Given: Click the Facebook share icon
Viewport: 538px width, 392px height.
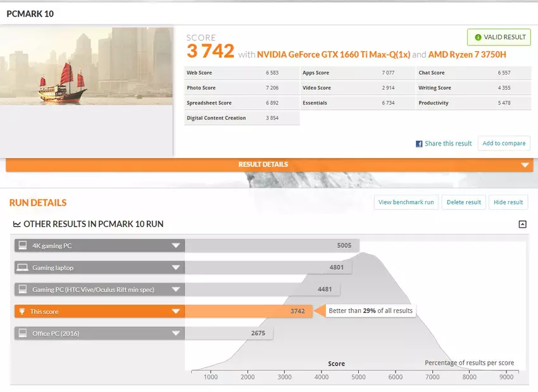Looking at the screenshot, I should click(x=419, y=144).
